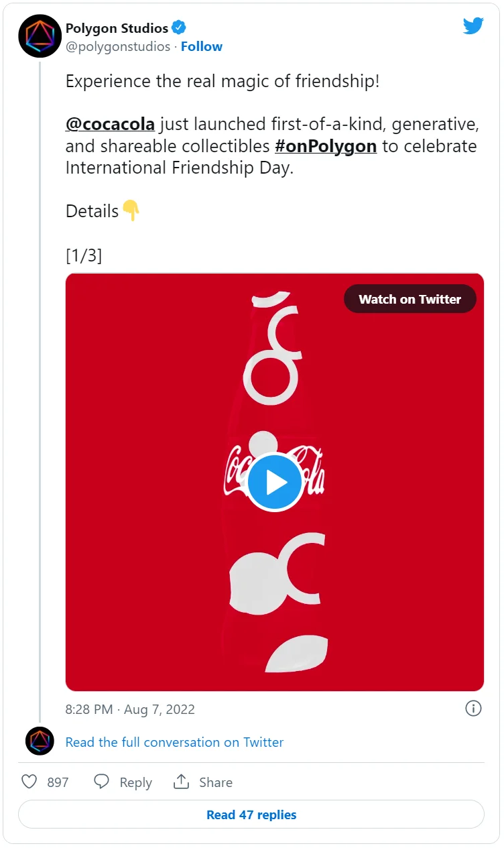This screenshot has height=848, width=504.
Task: Open the #onPolygon hashtag
Action: (326, 146)
